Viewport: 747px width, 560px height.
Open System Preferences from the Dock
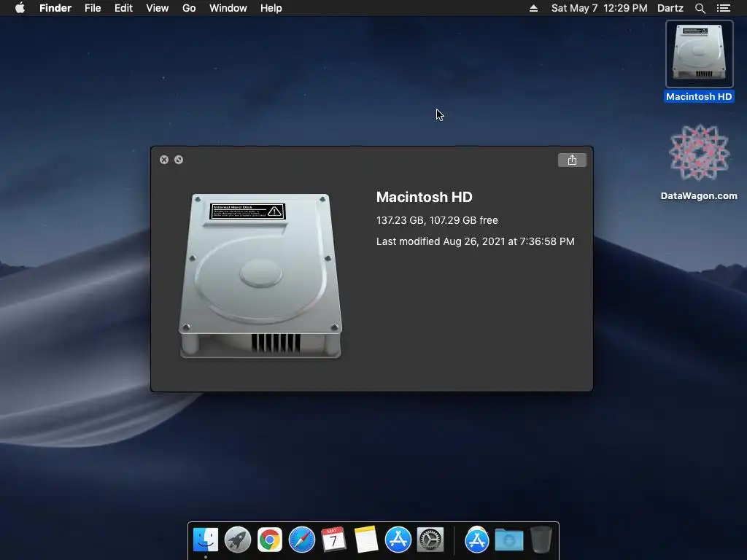coord(430,540)
